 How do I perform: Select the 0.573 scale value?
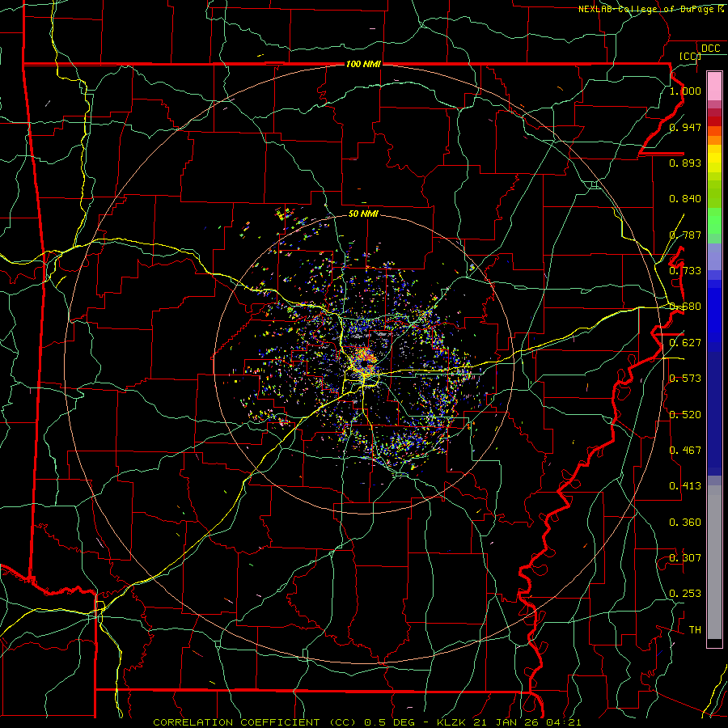point(685,379)
